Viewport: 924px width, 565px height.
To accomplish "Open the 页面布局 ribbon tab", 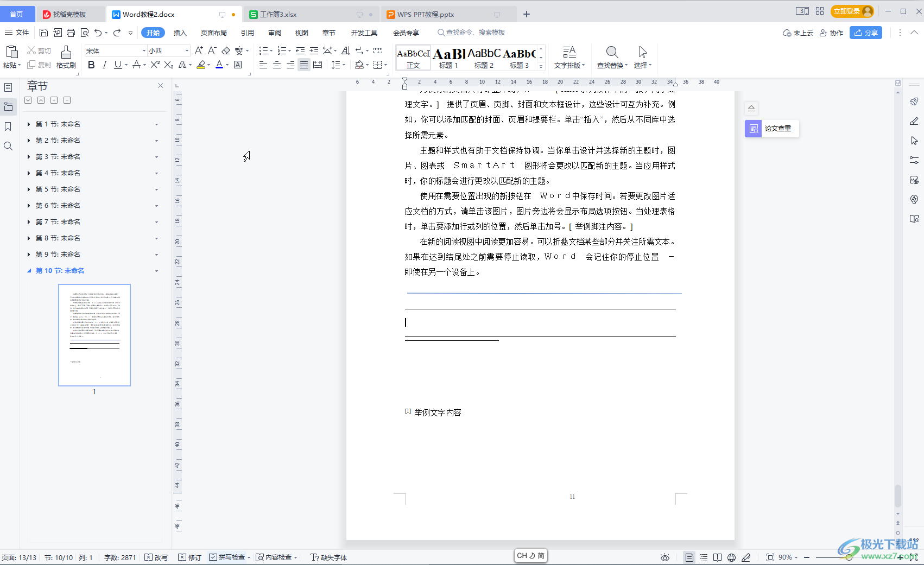I will 213,33.
